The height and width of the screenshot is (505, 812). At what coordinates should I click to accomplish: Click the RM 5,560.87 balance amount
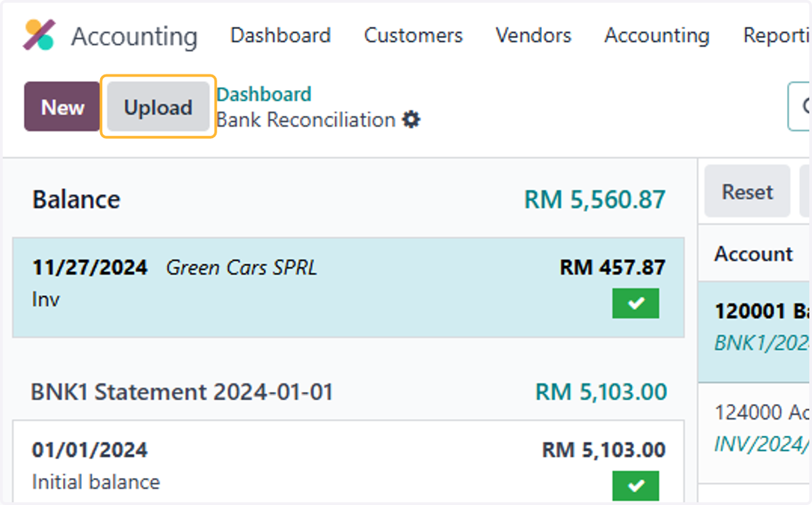point(595,199)
